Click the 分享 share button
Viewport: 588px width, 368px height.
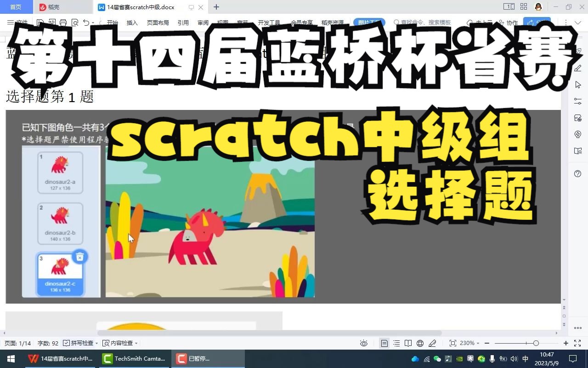[537, 22]
